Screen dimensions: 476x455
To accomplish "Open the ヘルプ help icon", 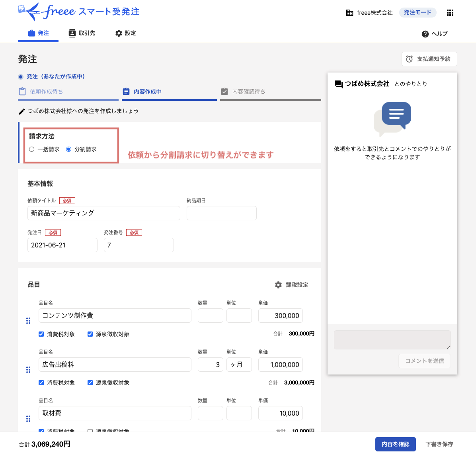I will [x=425, y=34].
